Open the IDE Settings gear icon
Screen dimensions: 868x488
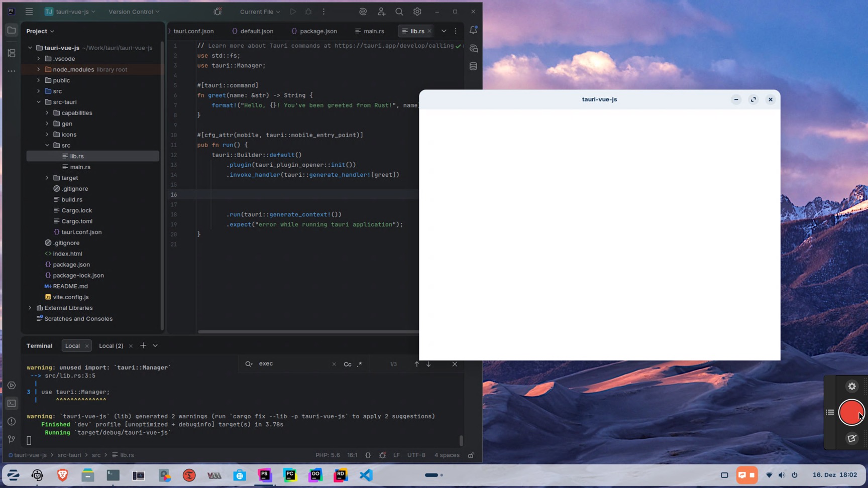click(416, 11)
